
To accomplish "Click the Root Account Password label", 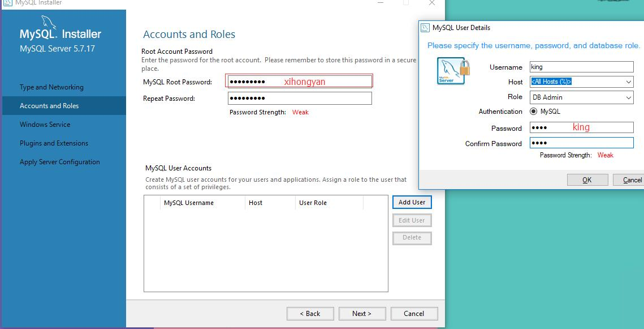I will point(177,52).
